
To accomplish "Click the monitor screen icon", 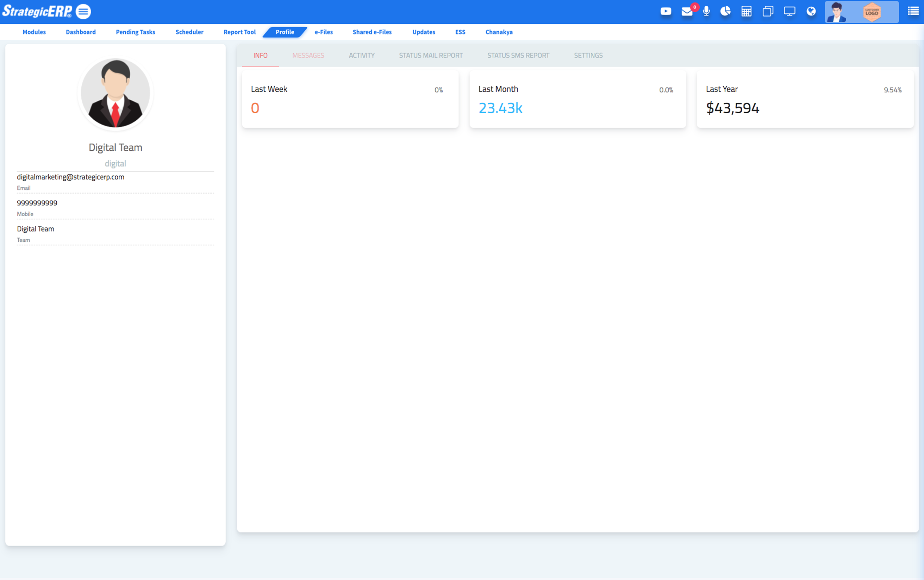I will click(789, 12).
